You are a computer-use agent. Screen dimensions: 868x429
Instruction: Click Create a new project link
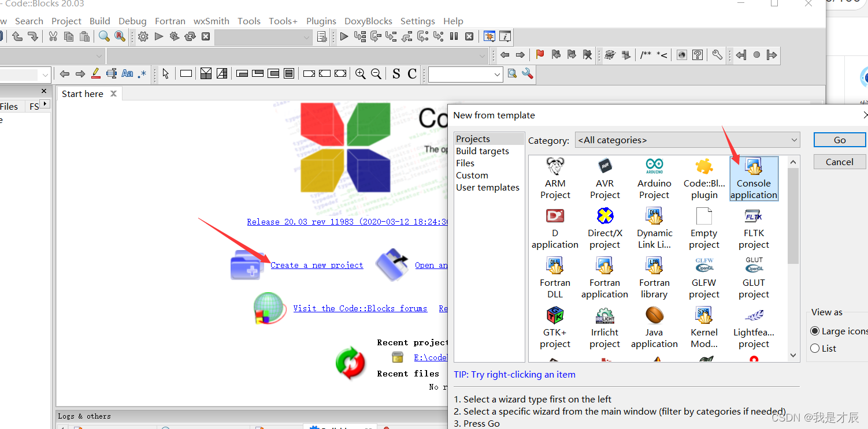pos(317,265)
